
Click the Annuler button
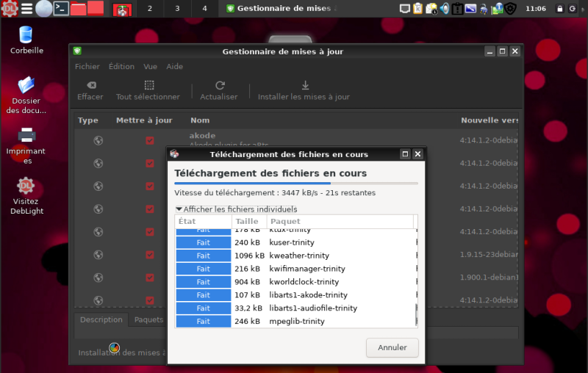392,347
